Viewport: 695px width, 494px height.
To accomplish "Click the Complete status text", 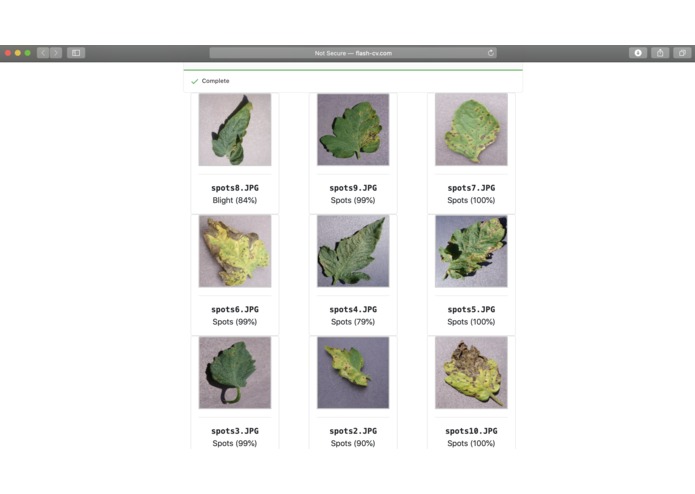I will (x=215, y=81).
